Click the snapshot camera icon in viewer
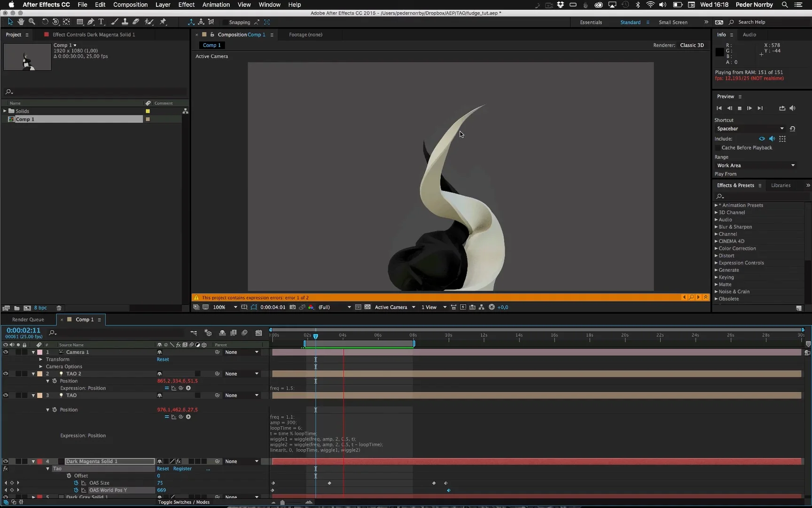Screen dimensions: 812x508 coord(293,307)
